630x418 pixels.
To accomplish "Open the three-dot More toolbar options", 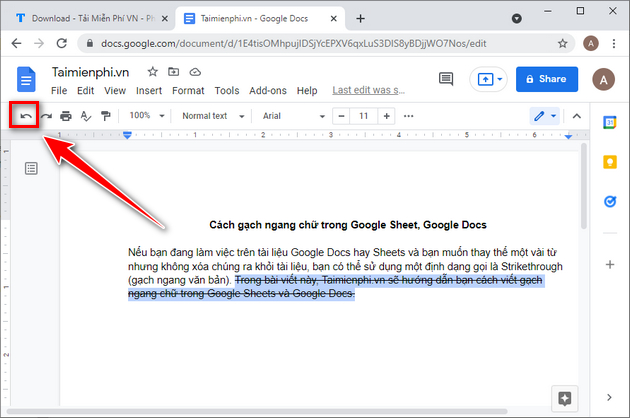I will click(x=409, y=116).
